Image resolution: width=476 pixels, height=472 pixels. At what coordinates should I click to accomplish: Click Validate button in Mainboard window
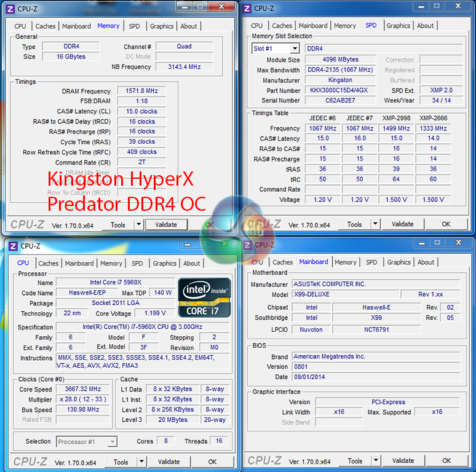403,461
